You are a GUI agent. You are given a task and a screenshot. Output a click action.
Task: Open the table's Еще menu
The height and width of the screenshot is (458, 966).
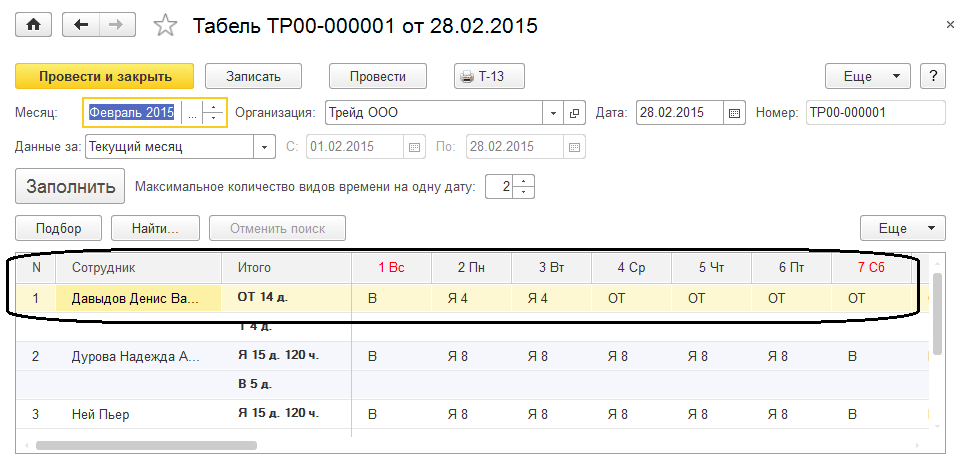point(902,228)
